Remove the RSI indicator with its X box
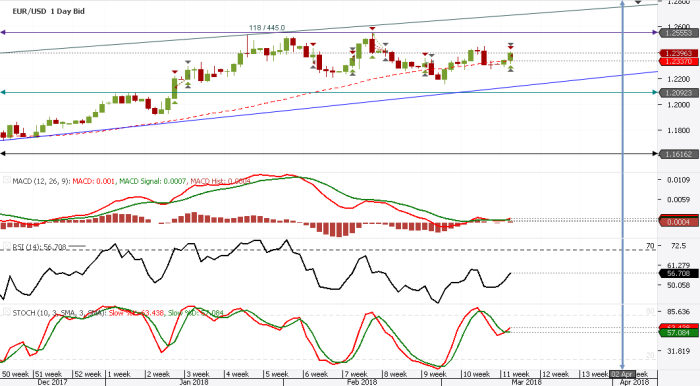700x386 pixels. pos(7,246)
